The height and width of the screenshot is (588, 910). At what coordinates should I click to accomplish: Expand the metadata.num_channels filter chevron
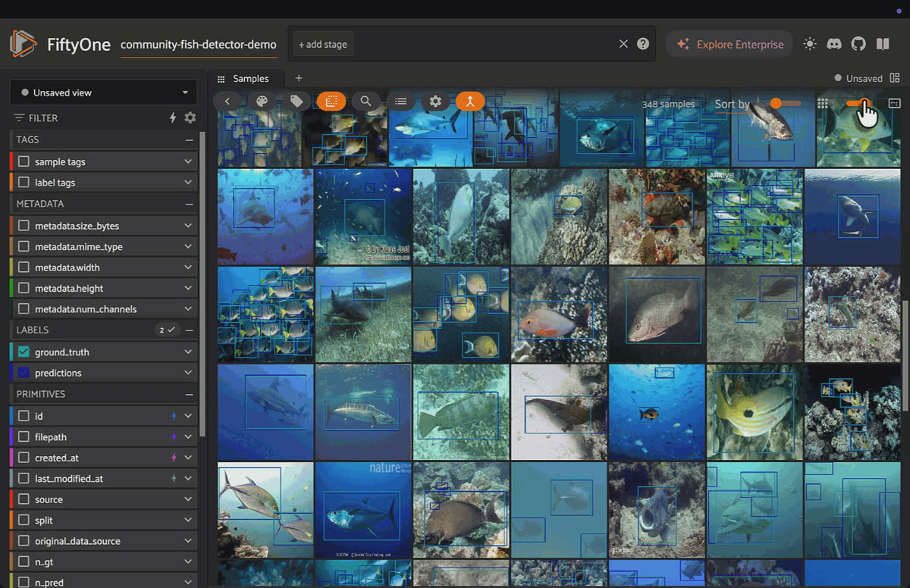point(188,309)
